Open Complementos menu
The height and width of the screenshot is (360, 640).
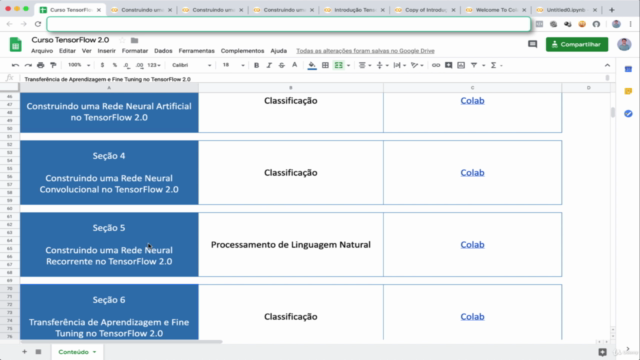(242, 51)
